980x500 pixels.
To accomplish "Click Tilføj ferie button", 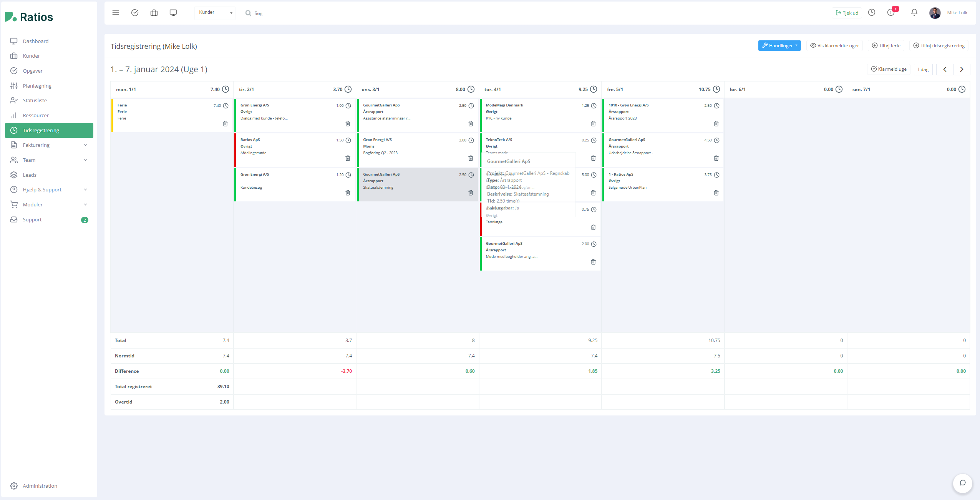I will click(886, 45).
